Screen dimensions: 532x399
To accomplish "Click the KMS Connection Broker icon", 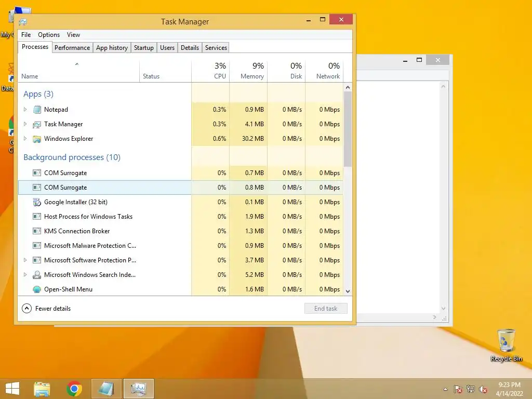I will pos(37,231).
